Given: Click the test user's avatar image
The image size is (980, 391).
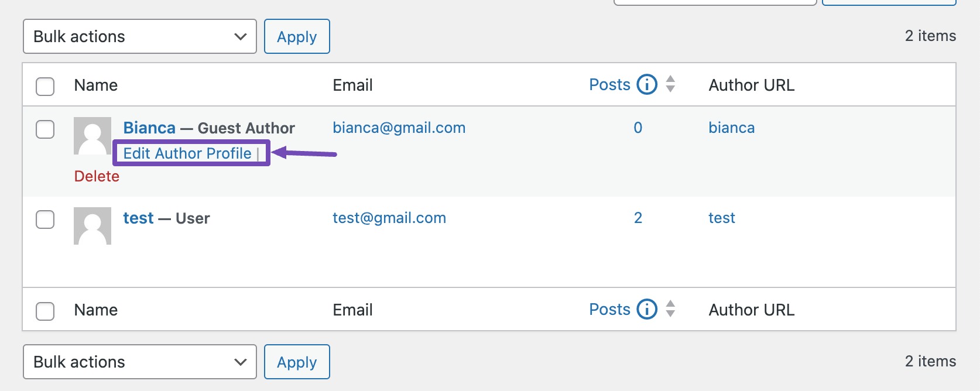Looking at the screenshot, I should click(x=92, y=226).
